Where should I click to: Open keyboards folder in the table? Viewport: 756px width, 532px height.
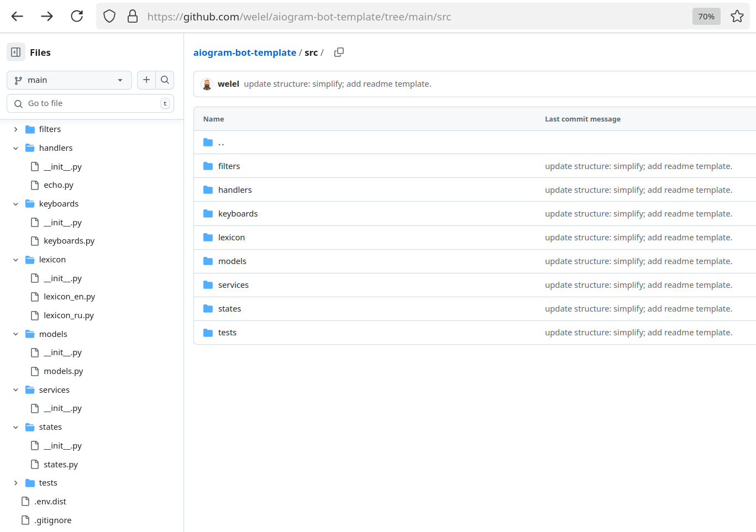(x=238, y=214)
